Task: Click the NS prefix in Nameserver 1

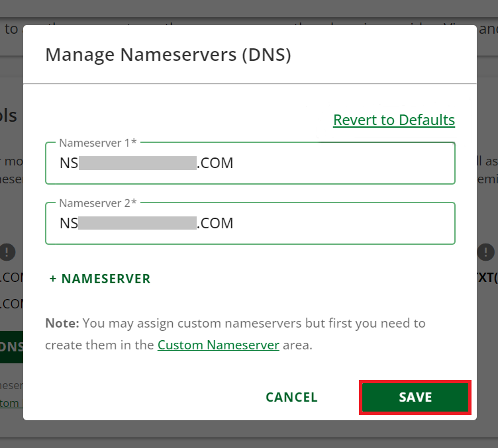Action: pyautogui.click(x=68, y=163)
